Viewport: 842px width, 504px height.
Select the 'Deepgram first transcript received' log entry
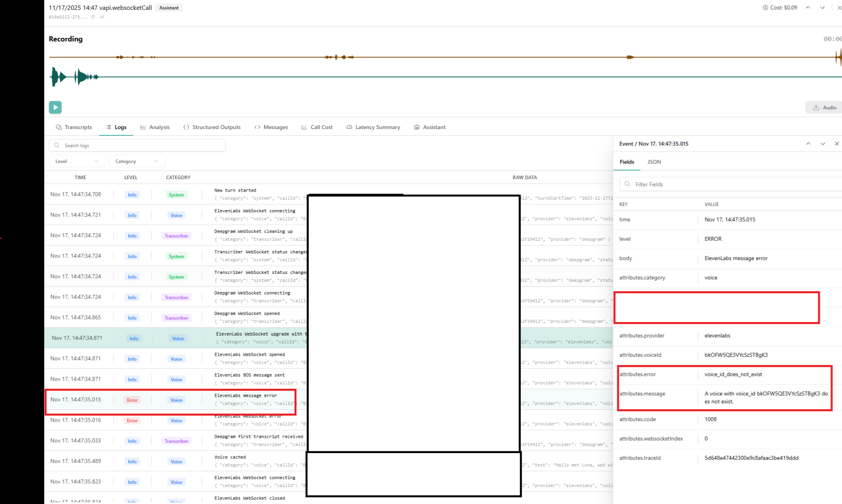pyautogui.click(x=328, y=441)
